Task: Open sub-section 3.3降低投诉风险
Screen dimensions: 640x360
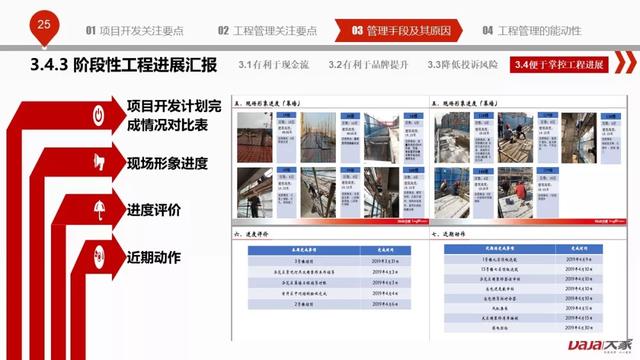Action: (462, 64)
